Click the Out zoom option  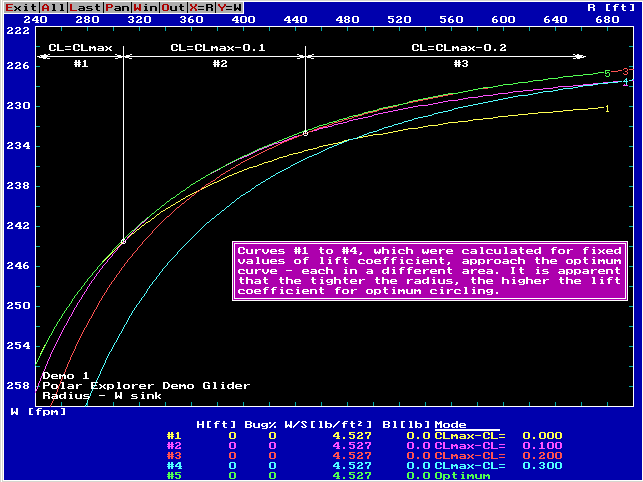[x=174, y=7]
